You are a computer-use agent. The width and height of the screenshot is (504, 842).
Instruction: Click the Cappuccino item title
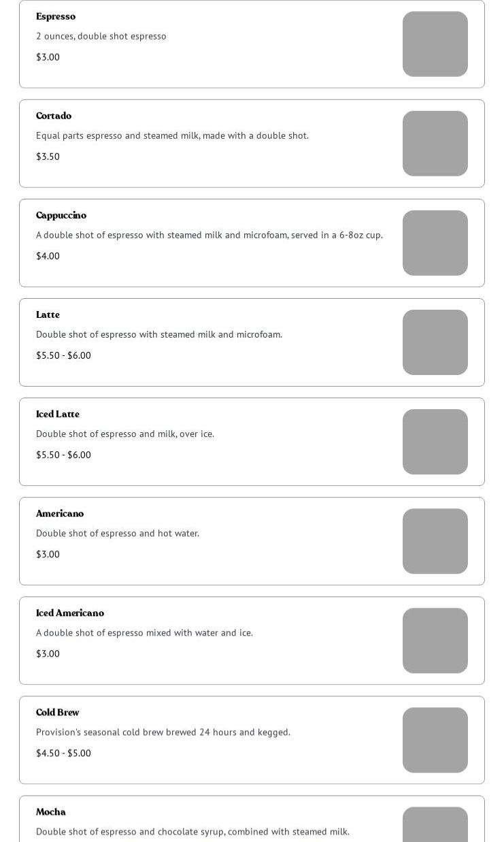[x=61, y=215]
